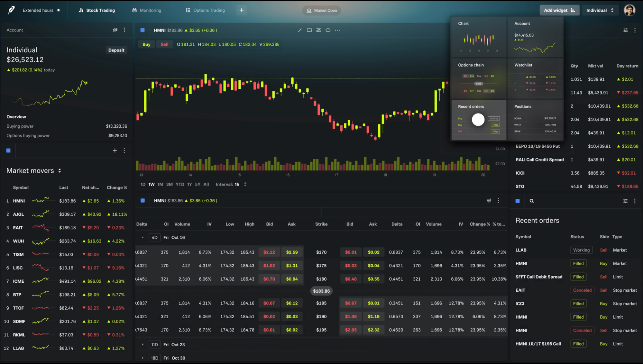The width and height of the screenshot is (643, 364).
Task: Open chart more options ellipsis
Action: (x=337, y=30)
